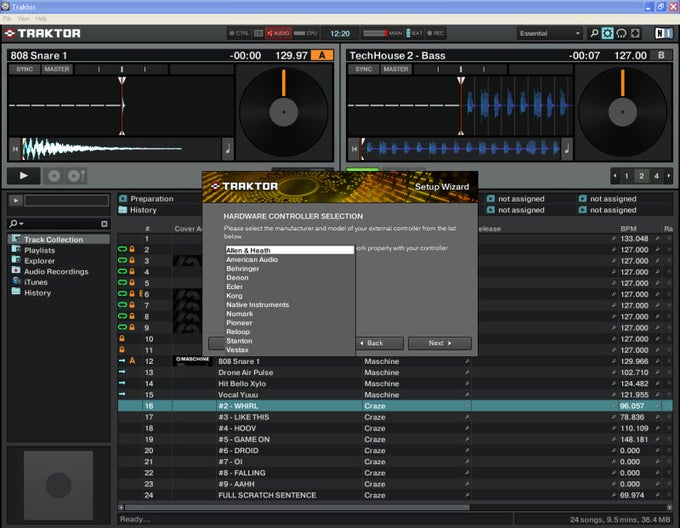Click the CTRL indicator in header
Image resolution: width=680 pixels, height=528 pixels.
239,33
